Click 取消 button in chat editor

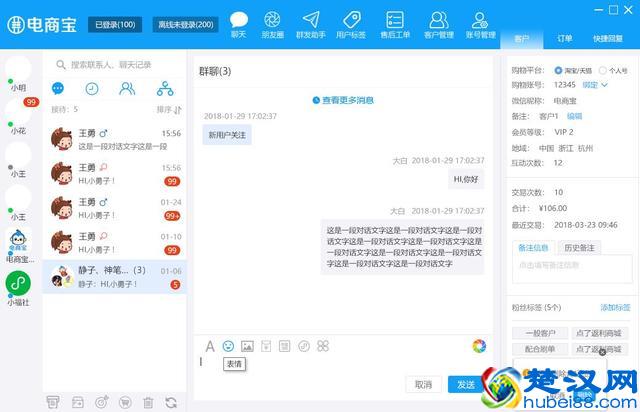(x=423, y=385)
